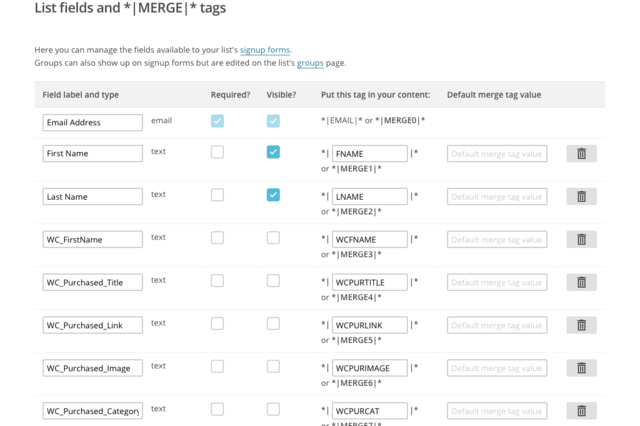Open the signup forms link
Screen dimensions: 640x426
[x=265, y=50]
